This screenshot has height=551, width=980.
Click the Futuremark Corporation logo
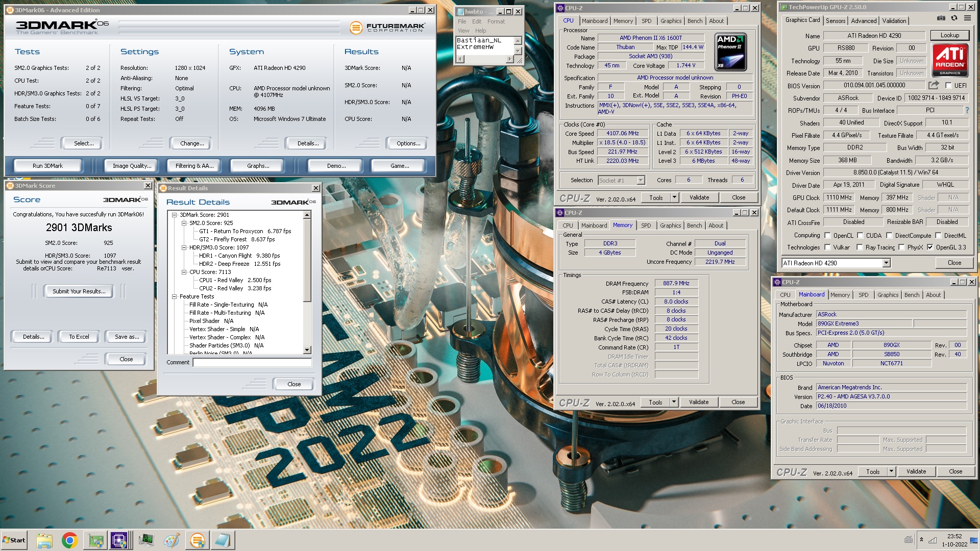click(x=387, y=28)
